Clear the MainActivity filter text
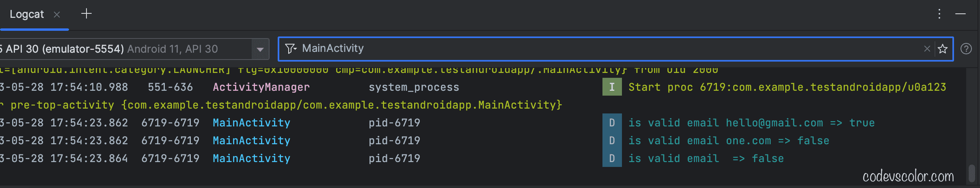The image size is (980, 188). pos(927,49)
